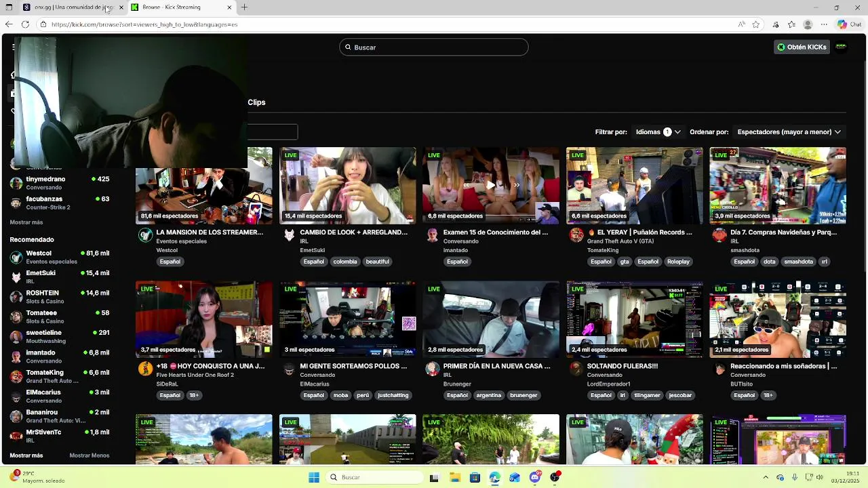868x488 pixels.
Task: Switch to the Clips tab
Action: tap(256, 102)
